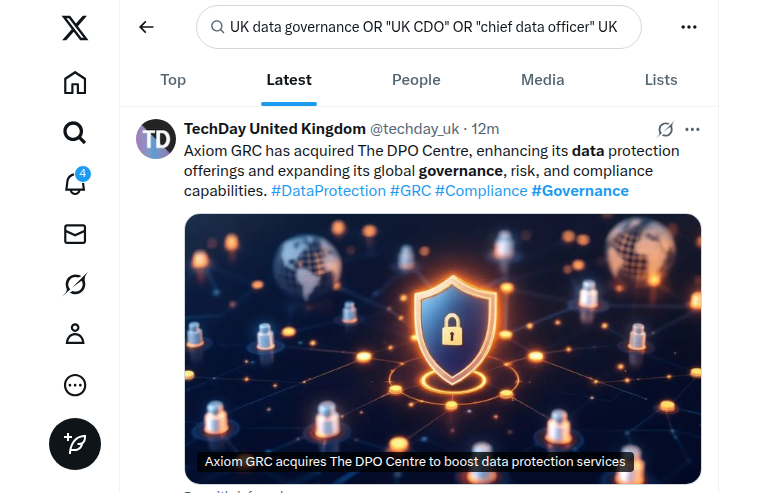Go to the Home feed icon
The image size is (780, 493).
tap(75, 83)
